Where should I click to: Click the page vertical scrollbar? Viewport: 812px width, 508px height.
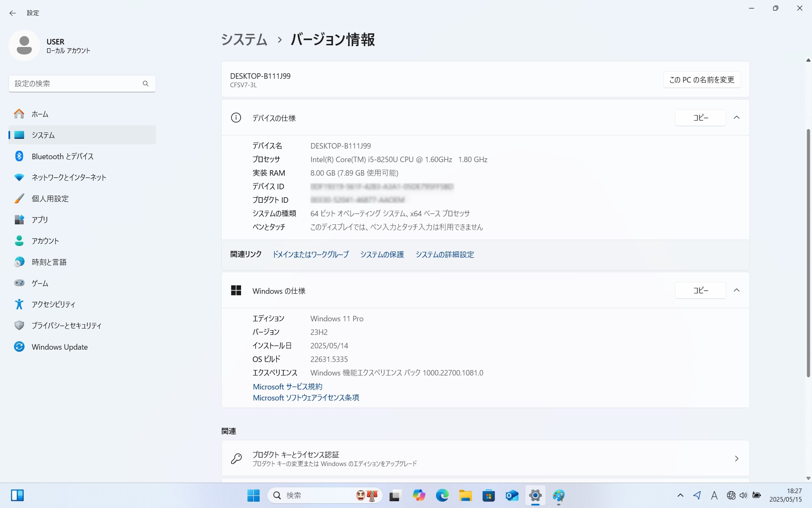pos(808,253)
